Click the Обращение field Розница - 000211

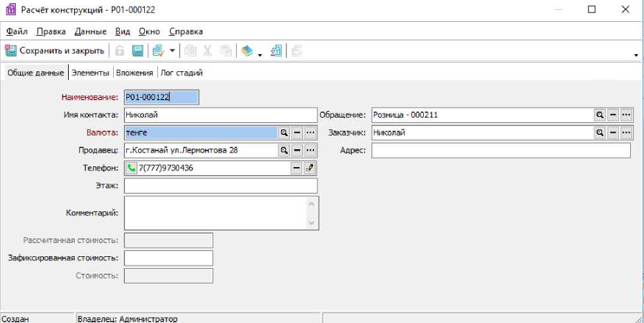pos(483,115)
